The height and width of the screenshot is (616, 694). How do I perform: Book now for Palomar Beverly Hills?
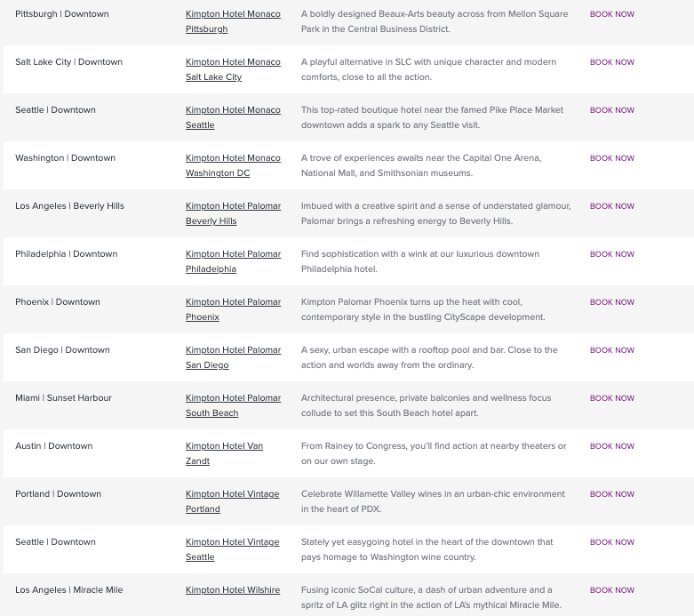pyautogui.click(x=612, y=206)
